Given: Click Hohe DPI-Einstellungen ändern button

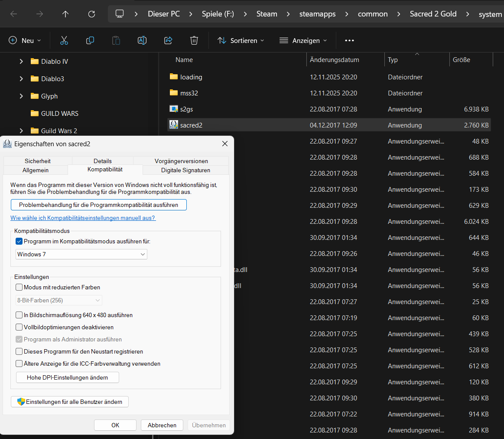Looking at the screenshot, I should point(68,377).
